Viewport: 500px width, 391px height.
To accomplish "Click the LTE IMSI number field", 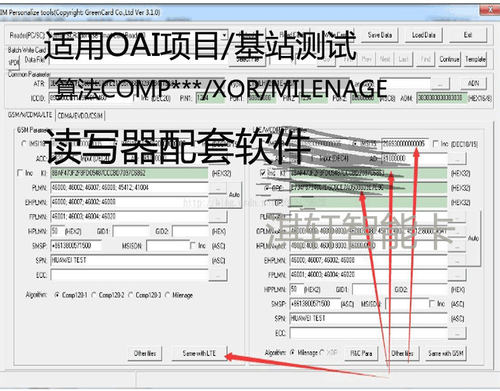I will pyautogui.click(x=405, y=143).
